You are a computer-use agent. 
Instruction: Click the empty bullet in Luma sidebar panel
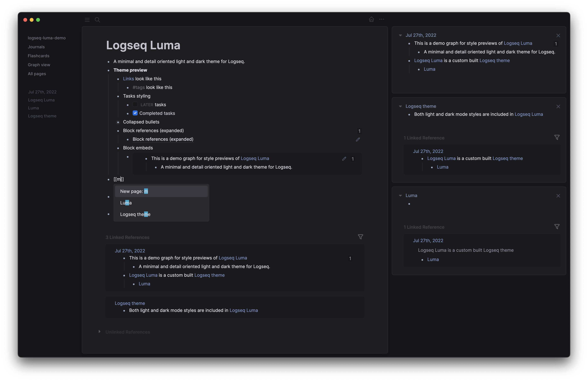pyautogui.click(x=409, y=204)
